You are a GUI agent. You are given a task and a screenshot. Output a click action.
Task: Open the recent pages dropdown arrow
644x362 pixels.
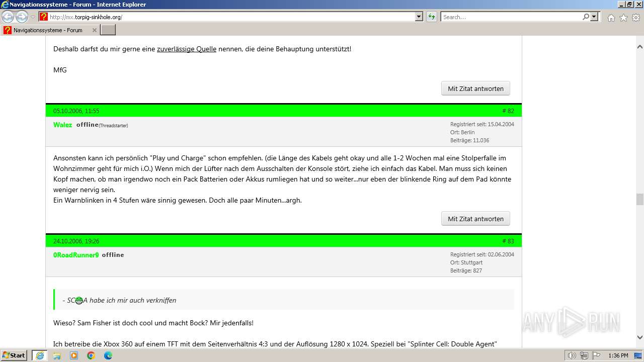33,17
